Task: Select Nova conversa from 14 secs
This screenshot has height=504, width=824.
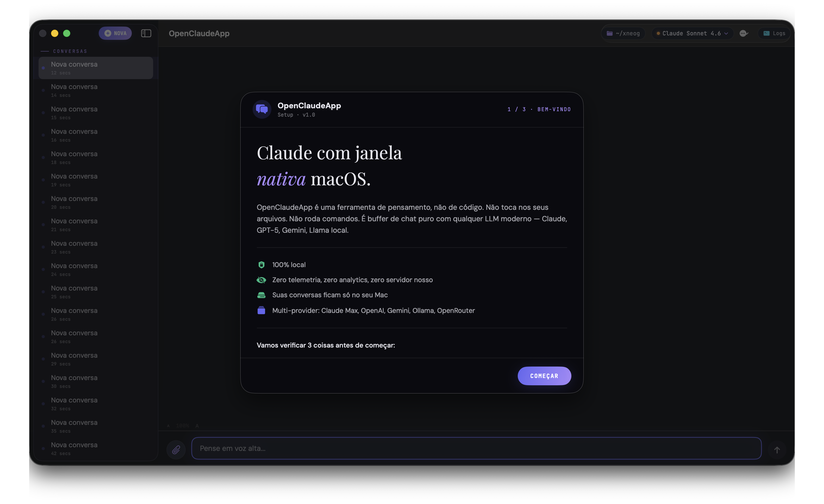Action: pos(96,90)
